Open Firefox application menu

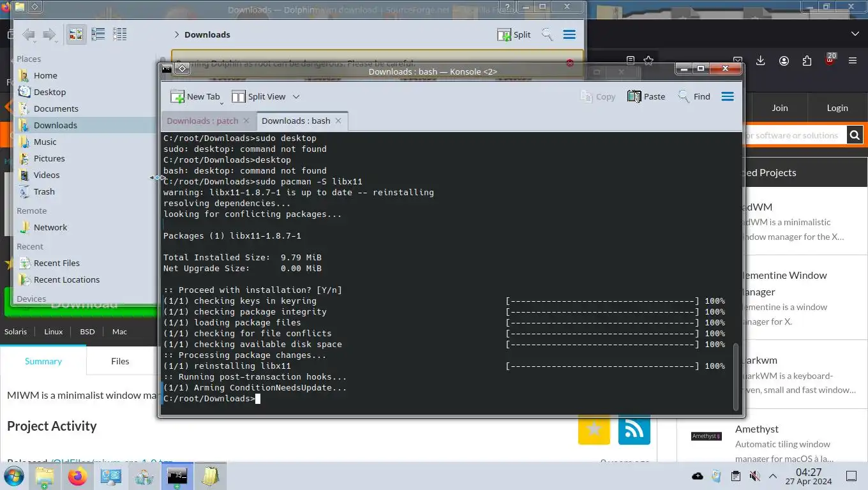pyautogui.click(x=853, y=61)
